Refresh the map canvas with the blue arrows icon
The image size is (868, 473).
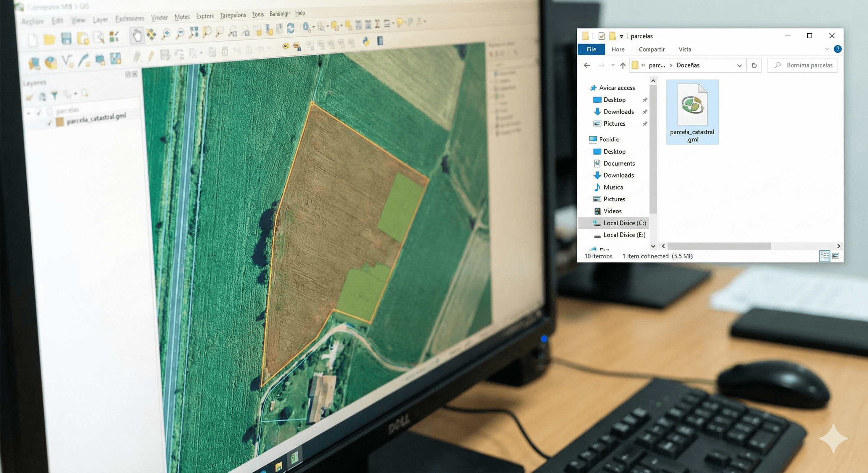290,28
